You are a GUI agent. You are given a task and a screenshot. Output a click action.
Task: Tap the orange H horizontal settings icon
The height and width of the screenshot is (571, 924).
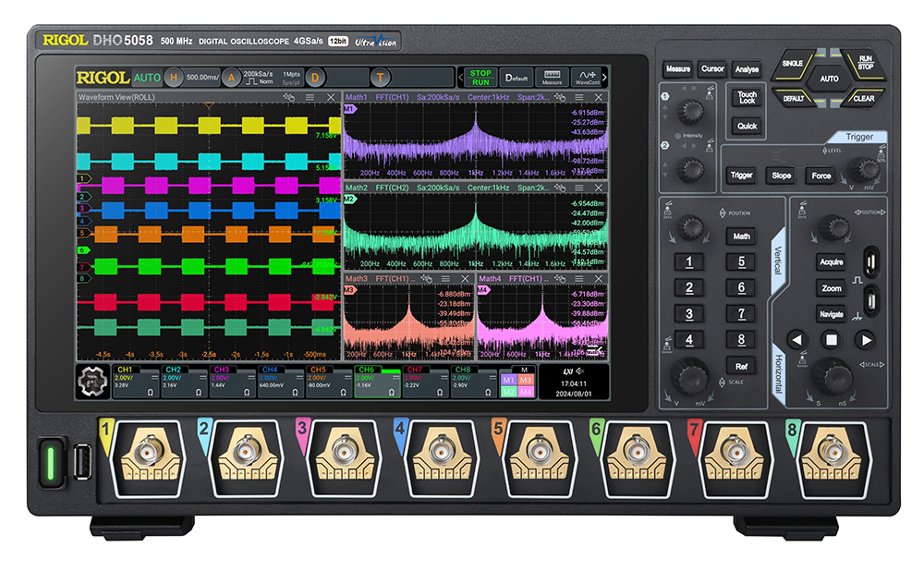point(174,78)
